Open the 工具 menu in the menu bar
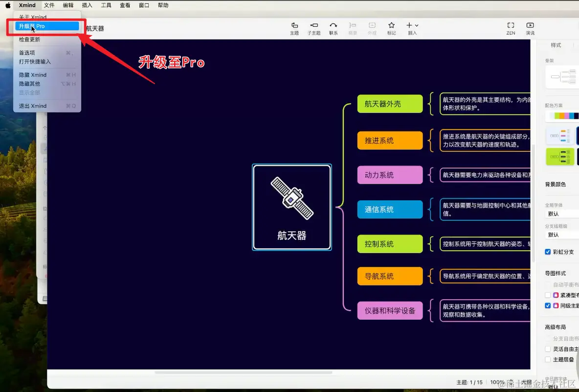 (x=106, y=5)
